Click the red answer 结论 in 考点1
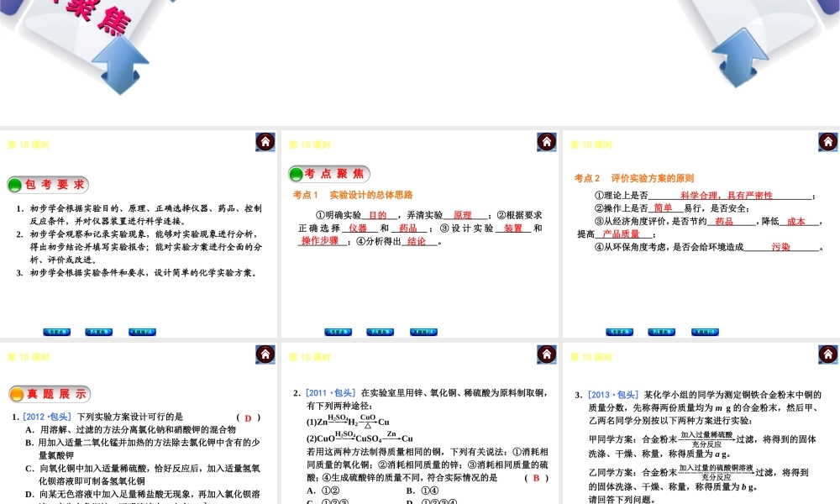Viewport: 840px width, 504px height. [417, 241]
